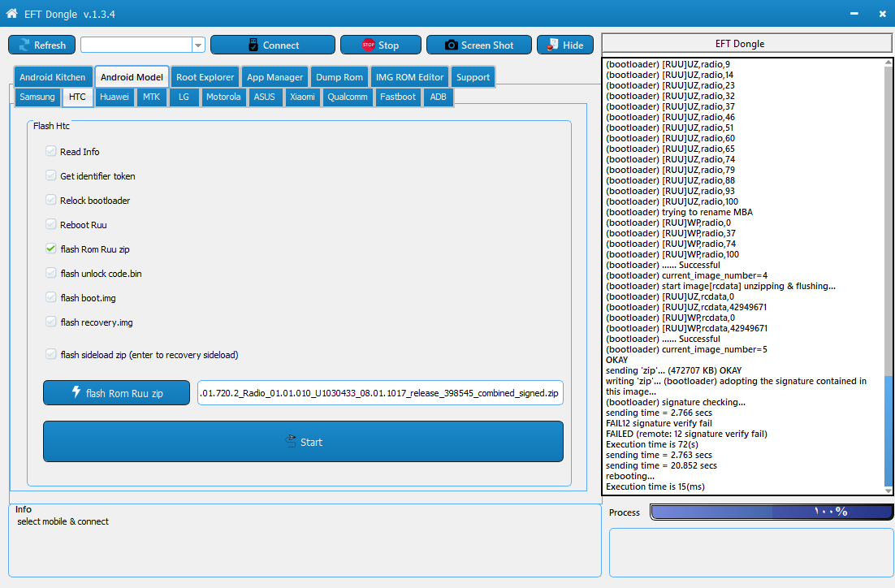
Task: Open the Fastboot tab
Action: pos(398,97)
